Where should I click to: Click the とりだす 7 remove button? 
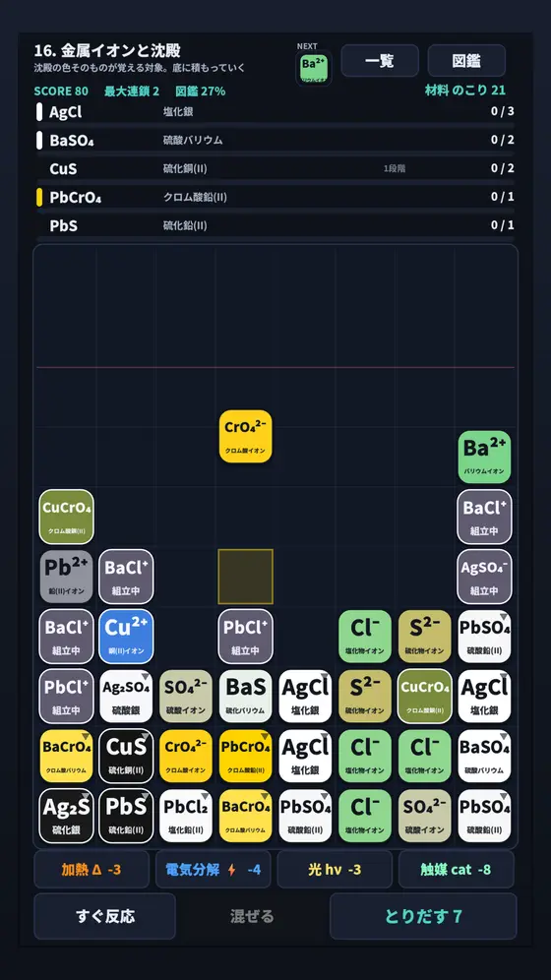point(423,916)
